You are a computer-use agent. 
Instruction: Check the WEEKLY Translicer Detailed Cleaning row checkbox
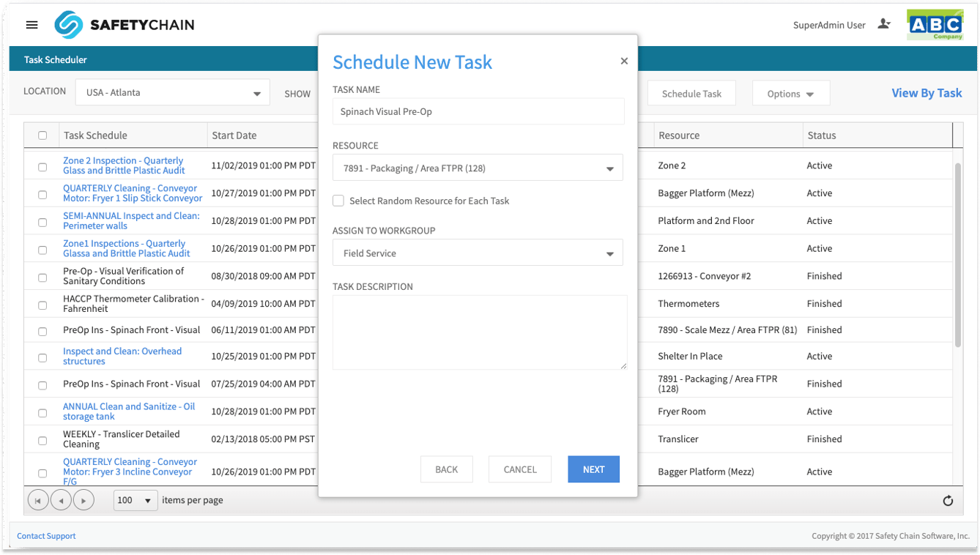(x=42, y=440)
